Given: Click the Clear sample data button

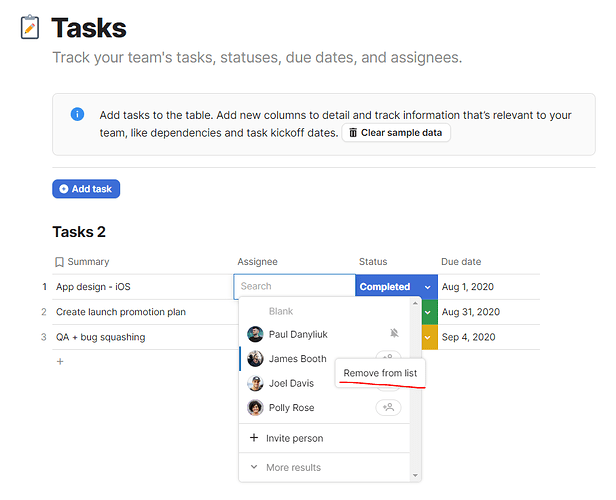Looking at the screenshot, I should (x=396, y=133).
